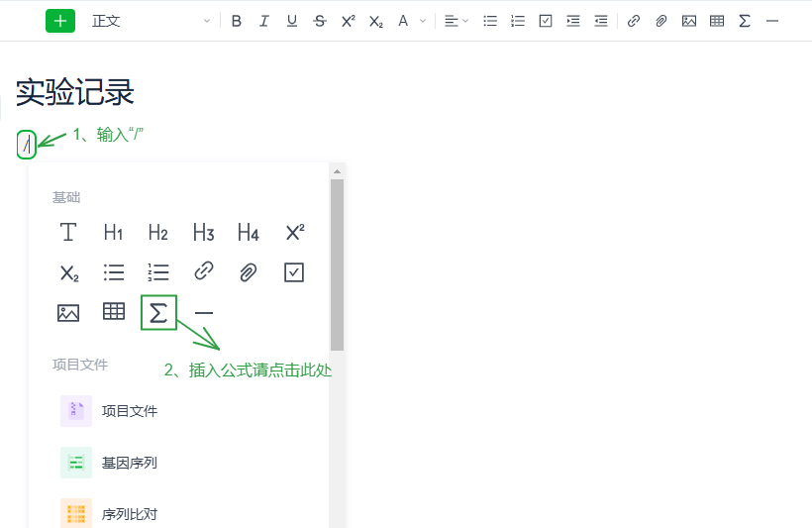The height and width of the screenshot is (528, 812).
Task: Insert an image from the popup menu
Action: [x=68, y=313]
